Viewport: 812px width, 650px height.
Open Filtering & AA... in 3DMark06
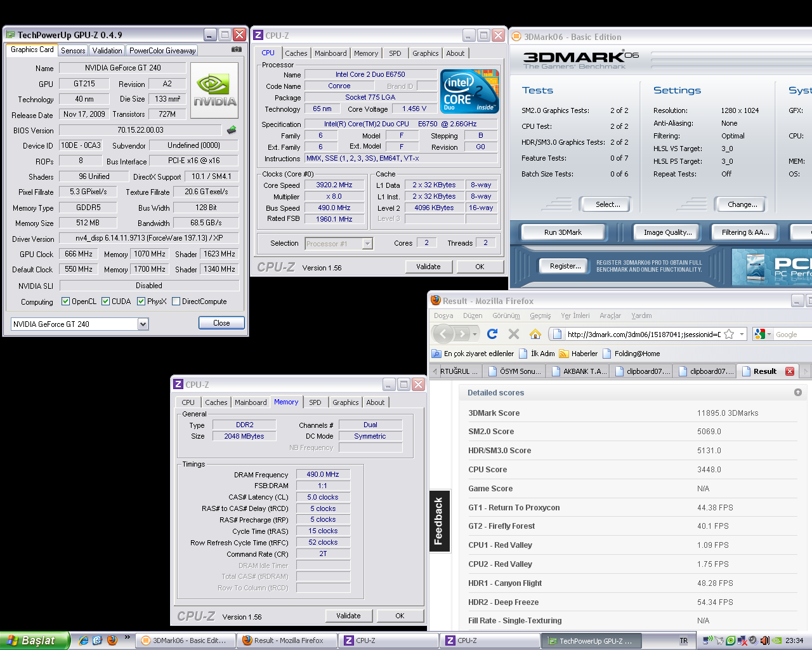(x=745, y=232)
